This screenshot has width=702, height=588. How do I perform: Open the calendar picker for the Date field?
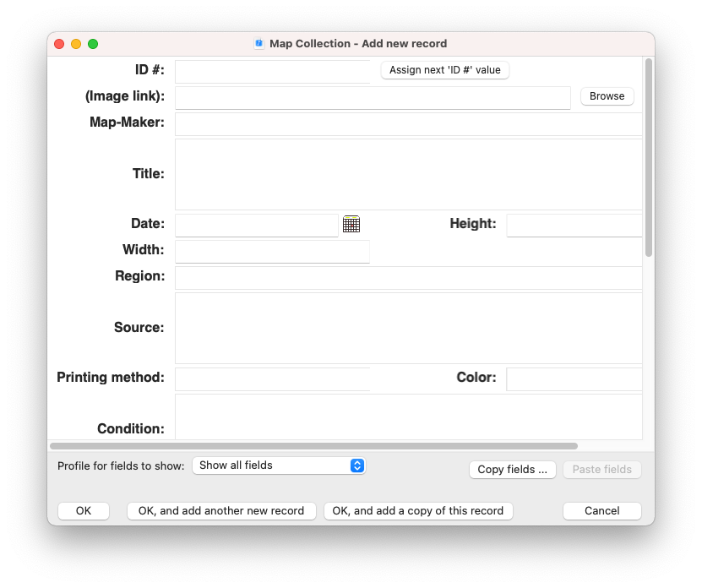351,224
